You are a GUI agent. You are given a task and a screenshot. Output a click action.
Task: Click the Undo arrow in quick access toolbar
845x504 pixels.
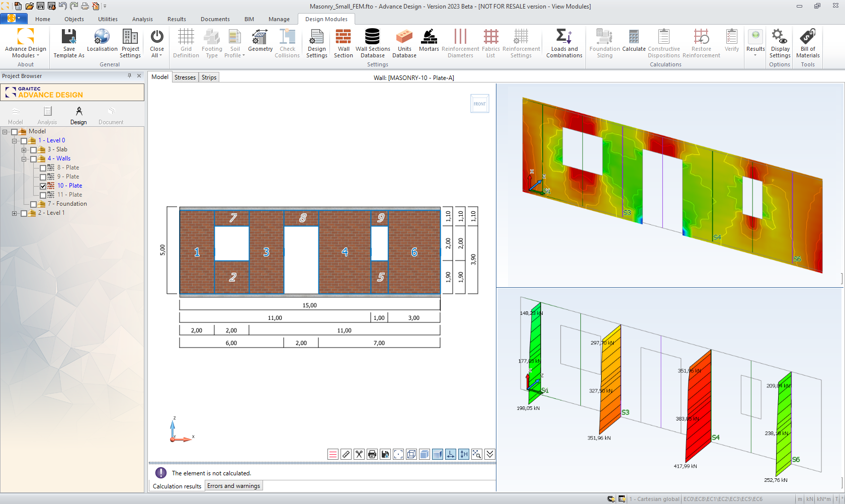(x=62, y=6)
